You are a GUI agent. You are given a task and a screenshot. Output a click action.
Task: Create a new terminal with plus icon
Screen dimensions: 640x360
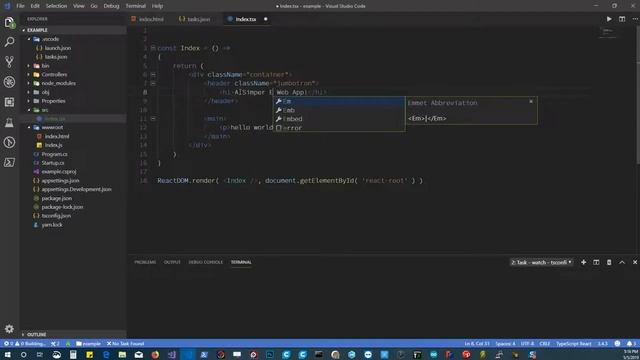pos(583,262)
